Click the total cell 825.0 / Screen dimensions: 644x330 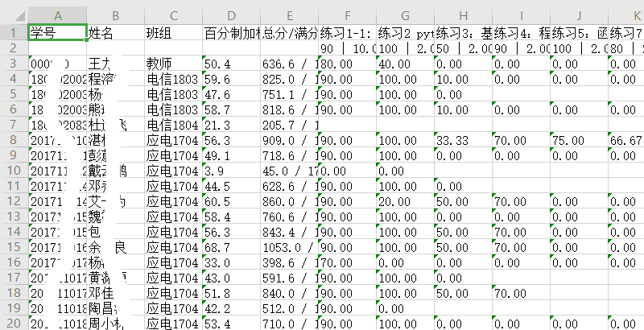coord(289,79)
